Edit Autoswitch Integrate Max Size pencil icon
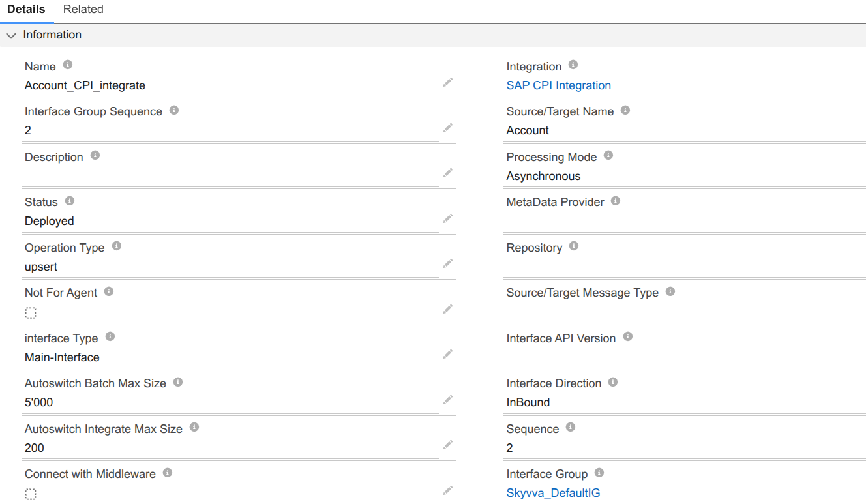This screenshot has width=866, height=504. (448, 445)
